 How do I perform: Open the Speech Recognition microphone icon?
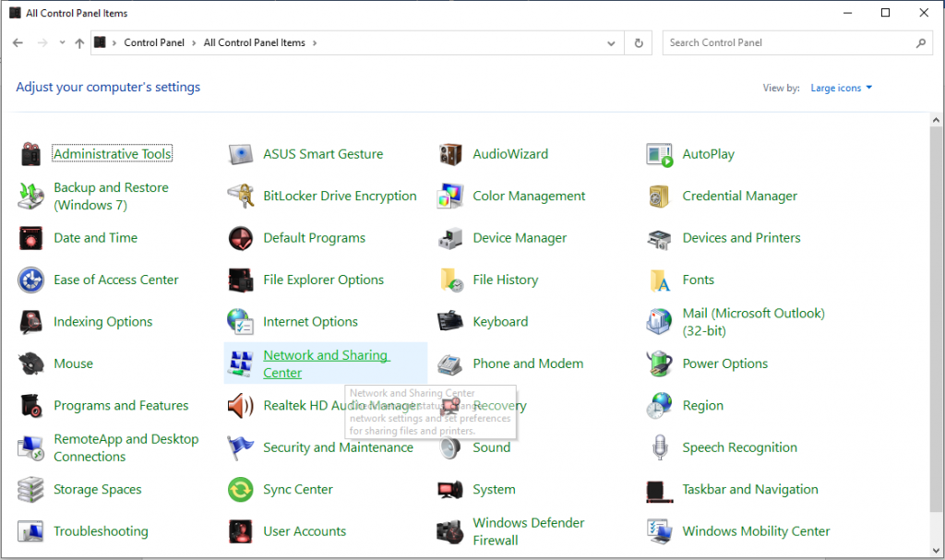pyautogui.click(x=660, y=447)
